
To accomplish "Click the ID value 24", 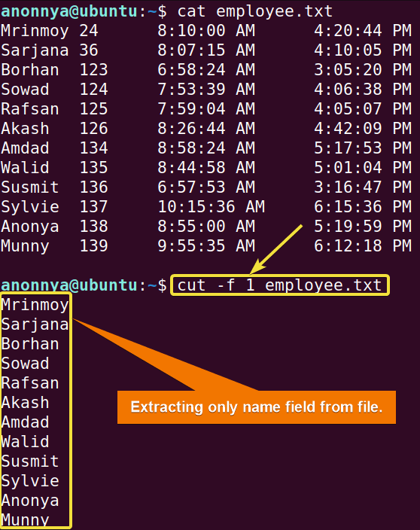I will (89, 31).
